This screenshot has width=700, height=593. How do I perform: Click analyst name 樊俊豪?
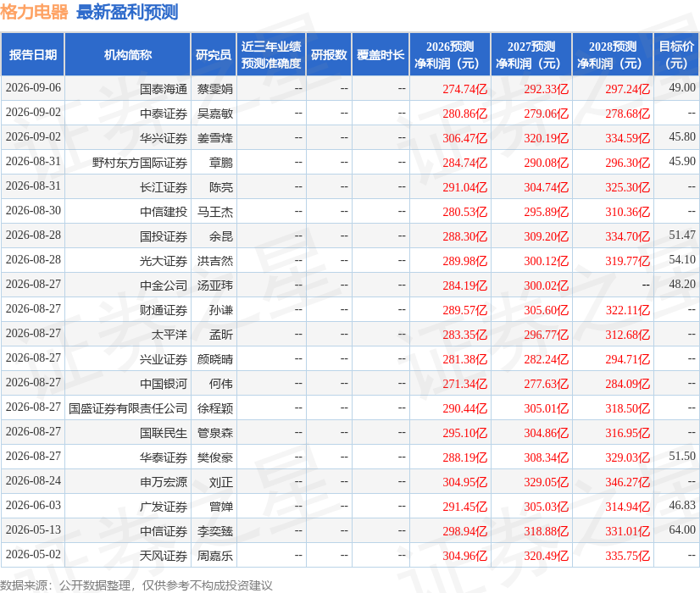pos(215,457)
